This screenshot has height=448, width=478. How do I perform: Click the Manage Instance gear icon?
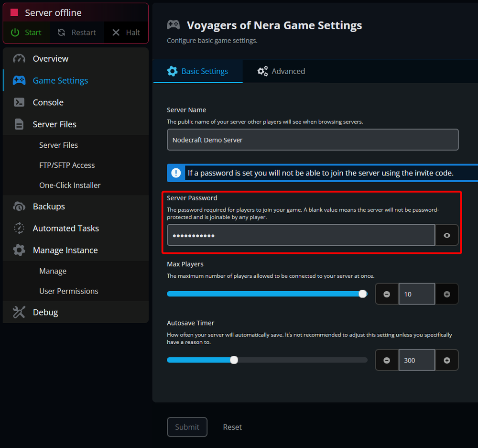[x=19, y=250]
